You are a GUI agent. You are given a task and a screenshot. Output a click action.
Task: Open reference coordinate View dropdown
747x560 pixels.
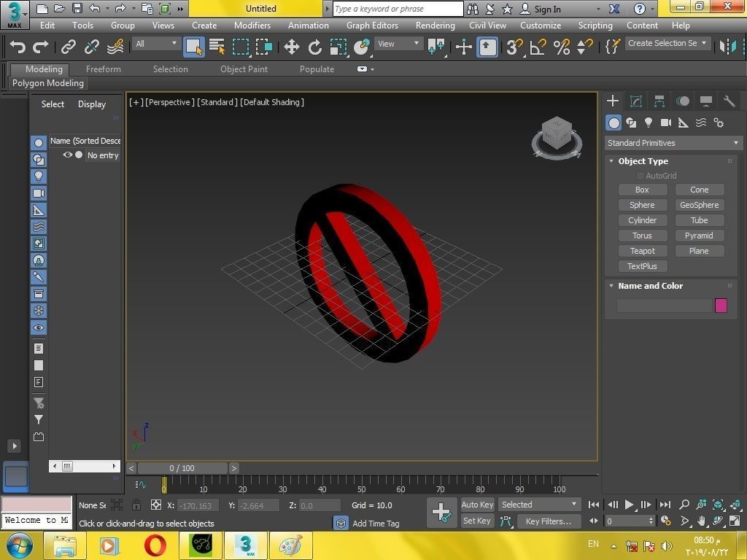(x=398, y=44)
